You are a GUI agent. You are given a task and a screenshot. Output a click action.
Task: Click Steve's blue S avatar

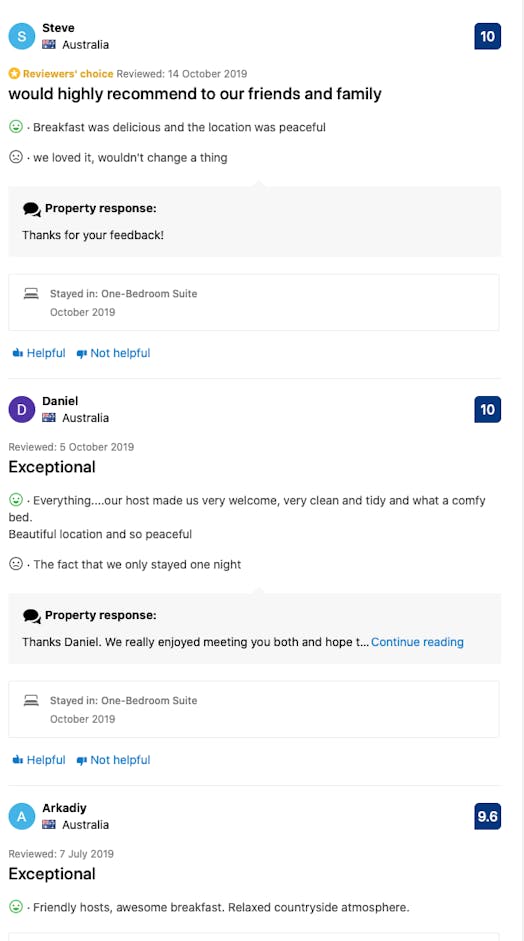click(22, 36)
